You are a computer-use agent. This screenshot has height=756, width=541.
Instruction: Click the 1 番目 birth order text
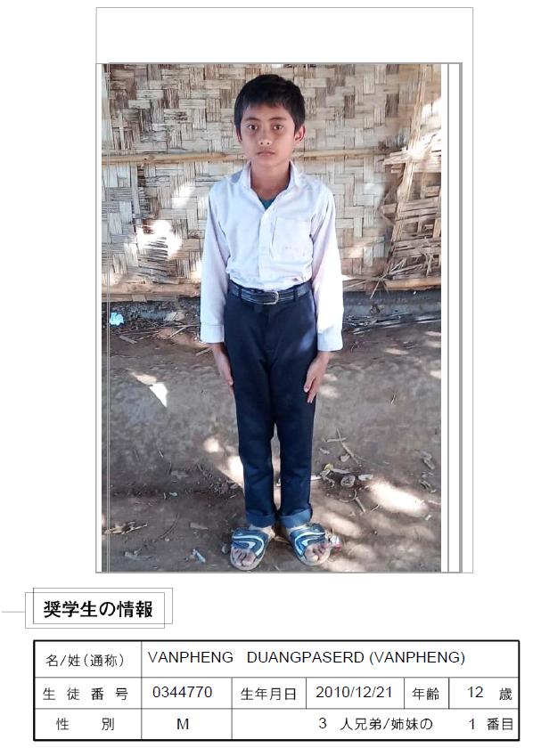tap(490, 724)
